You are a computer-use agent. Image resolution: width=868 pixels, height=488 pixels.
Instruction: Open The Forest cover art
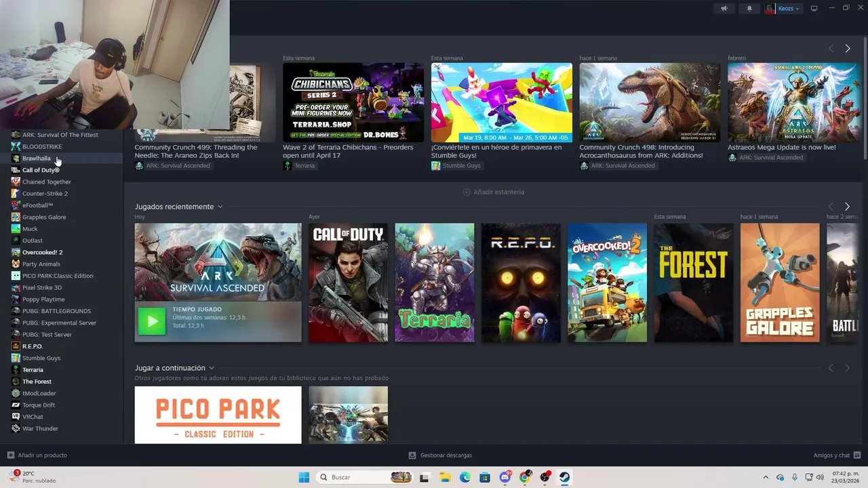tap(694, 283)
